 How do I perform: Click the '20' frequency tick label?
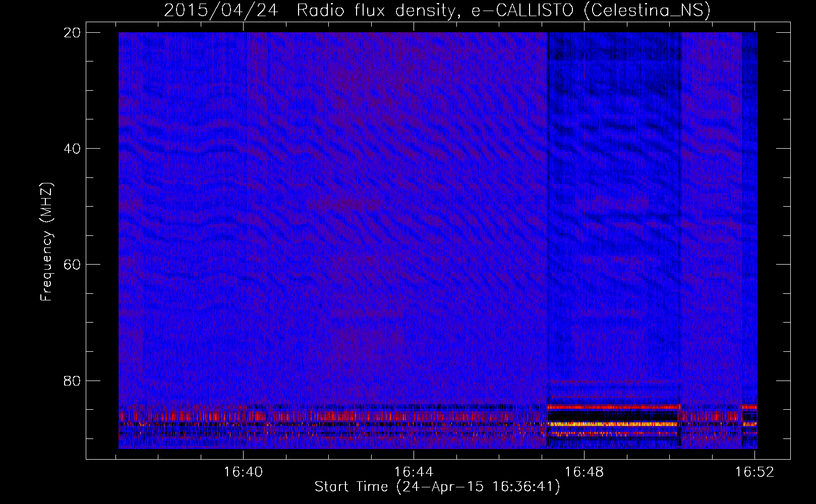tap(73, 33)
